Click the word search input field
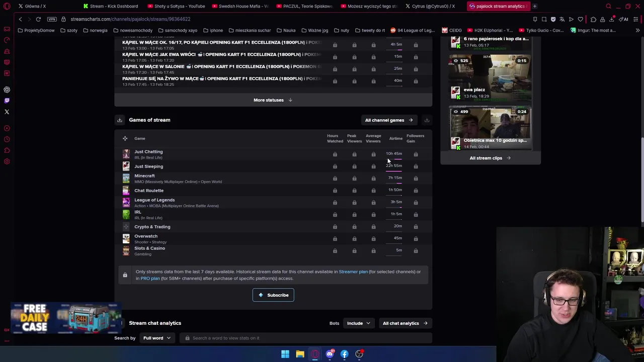Image resolution: width=644 pixels, height=362 pixels. coord(306,338)
